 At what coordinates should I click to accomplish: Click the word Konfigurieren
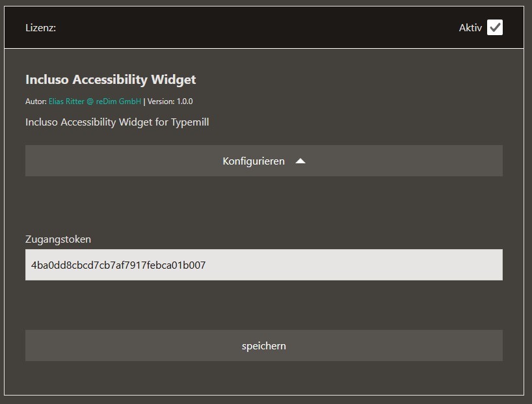pyautogui.click(x=254, y=161)
